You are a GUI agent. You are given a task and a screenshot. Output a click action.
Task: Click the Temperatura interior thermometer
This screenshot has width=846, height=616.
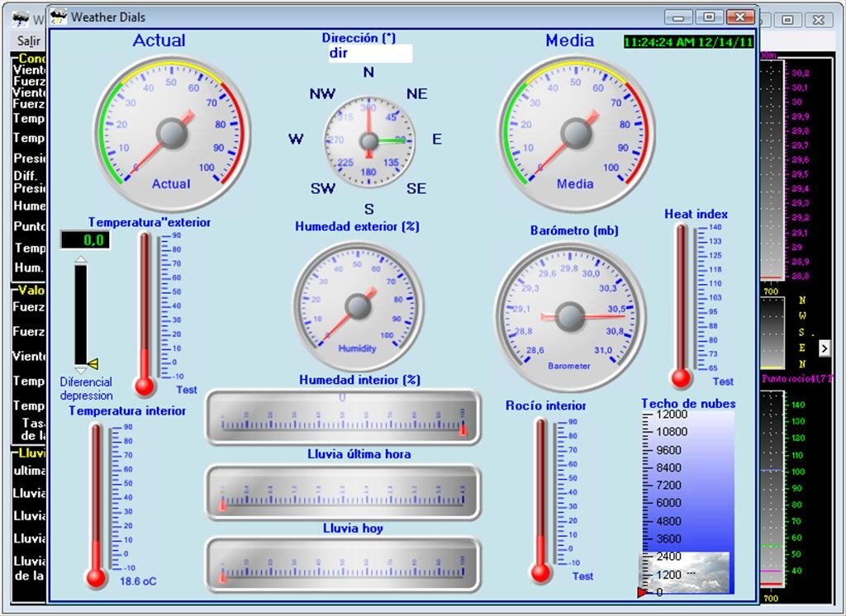96,506
